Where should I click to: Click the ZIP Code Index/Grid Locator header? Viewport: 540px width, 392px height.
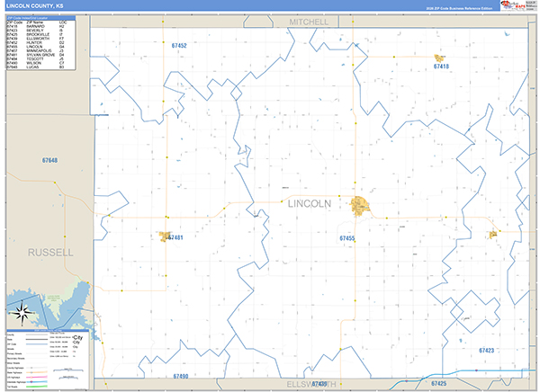coord(41,18)
